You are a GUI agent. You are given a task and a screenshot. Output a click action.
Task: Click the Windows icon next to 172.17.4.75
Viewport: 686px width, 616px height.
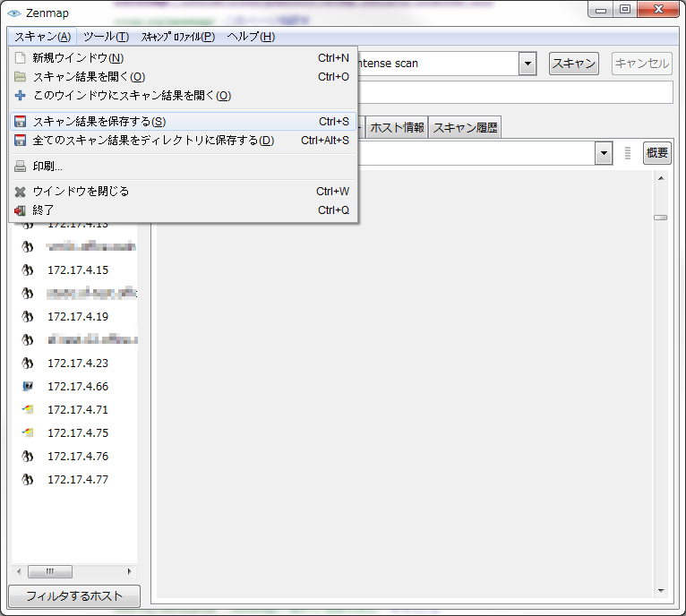pyautogui.click(x=28, y=432)
